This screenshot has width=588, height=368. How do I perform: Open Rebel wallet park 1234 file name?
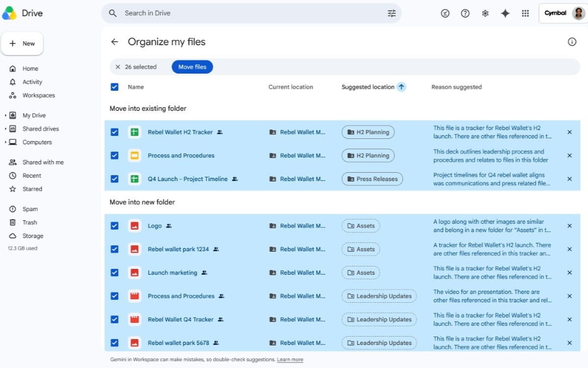pos(178,249)
